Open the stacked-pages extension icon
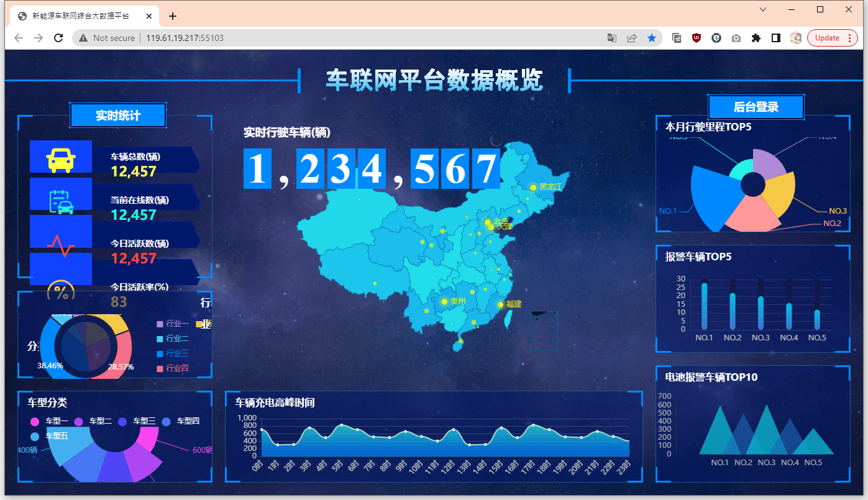The image size is (868, 500). point(677,38)
